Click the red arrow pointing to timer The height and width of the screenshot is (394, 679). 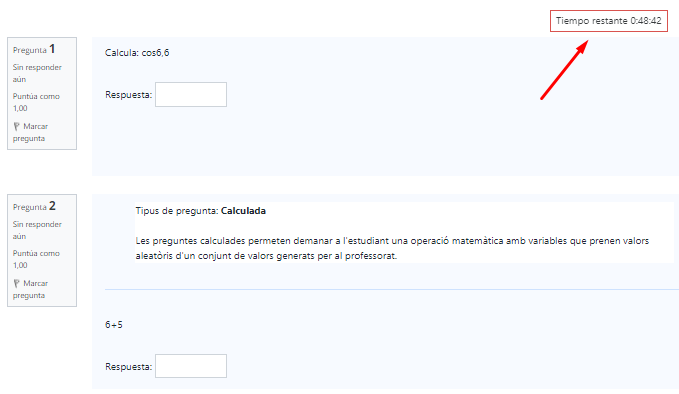click(564, 70)
